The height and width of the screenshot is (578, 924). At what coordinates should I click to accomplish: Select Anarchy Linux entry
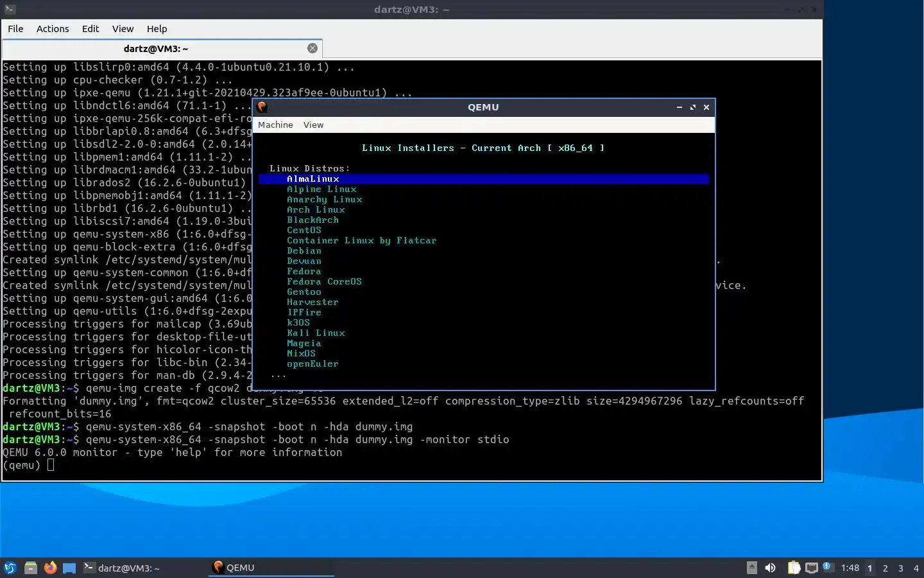[x=325, y=200]
